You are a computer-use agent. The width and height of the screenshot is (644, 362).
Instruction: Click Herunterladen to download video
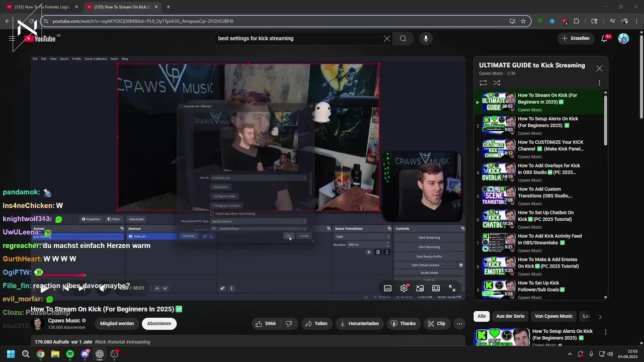[x=359, y=323]
